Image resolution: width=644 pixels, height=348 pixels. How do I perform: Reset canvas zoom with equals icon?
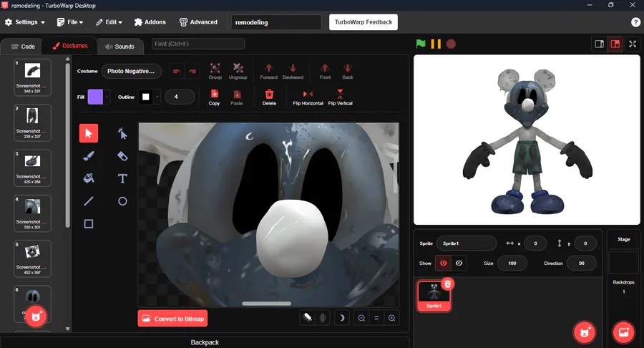pos(376,318)
